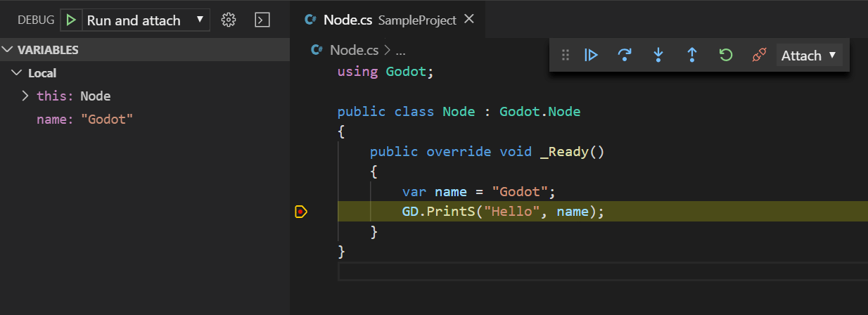Click the Step Into arrow icon
Viewport: 868px width, 315px height.
coord(658,56)
